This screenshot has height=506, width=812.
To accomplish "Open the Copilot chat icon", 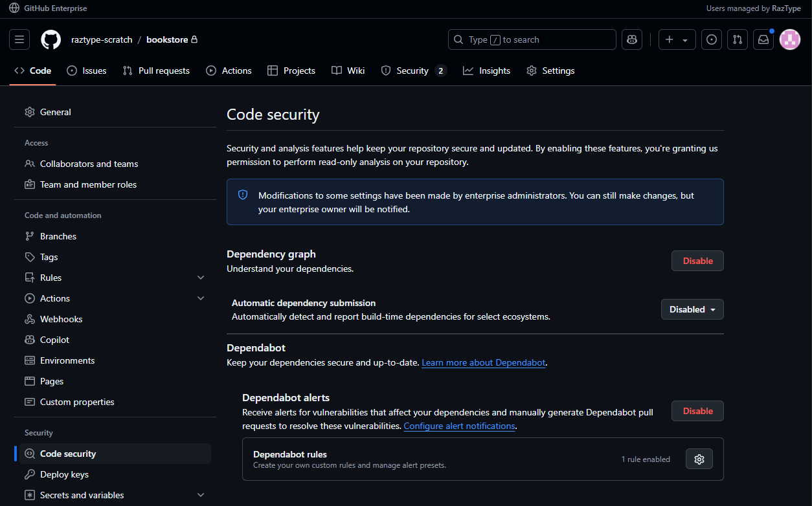I will 632,39.
